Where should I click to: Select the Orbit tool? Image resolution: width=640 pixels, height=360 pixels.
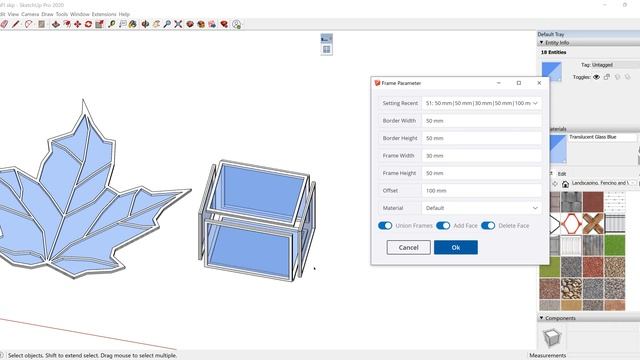point(145,24)
